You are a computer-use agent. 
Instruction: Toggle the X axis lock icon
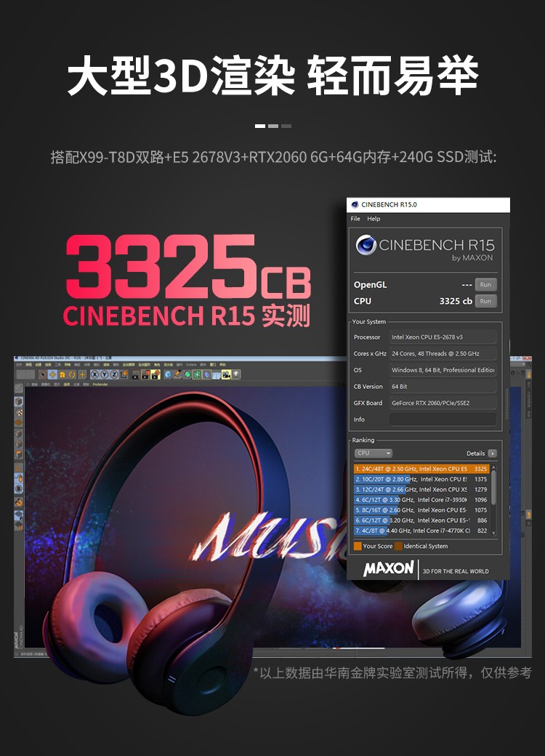pyautogui.click(x=94, y=374)
